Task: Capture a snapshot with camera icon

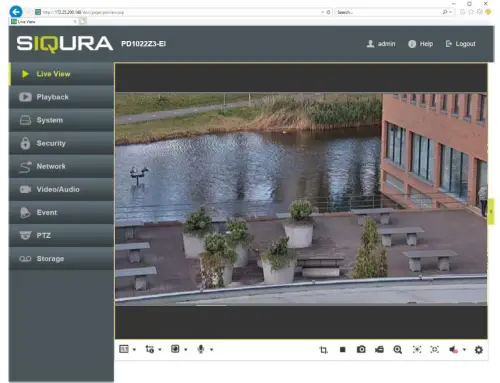Action: click(361, 349)
